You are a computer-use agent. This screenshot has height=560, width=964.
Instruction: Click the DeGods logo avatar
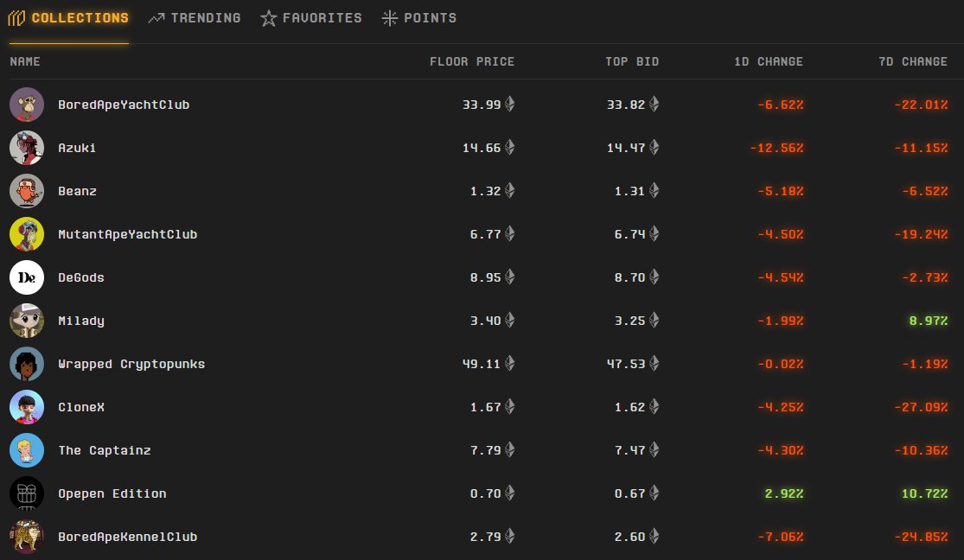(x=27, y=277)
